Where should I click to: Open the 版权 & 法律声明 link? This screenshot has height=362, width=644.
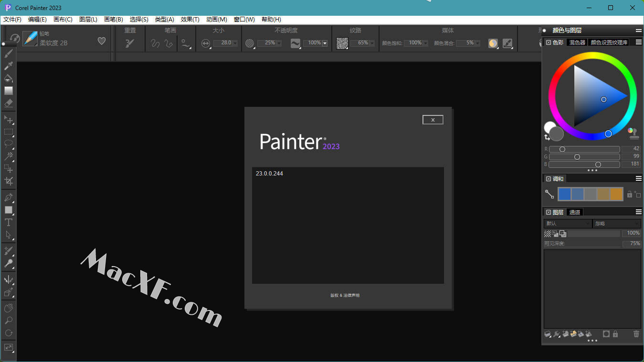345,295
